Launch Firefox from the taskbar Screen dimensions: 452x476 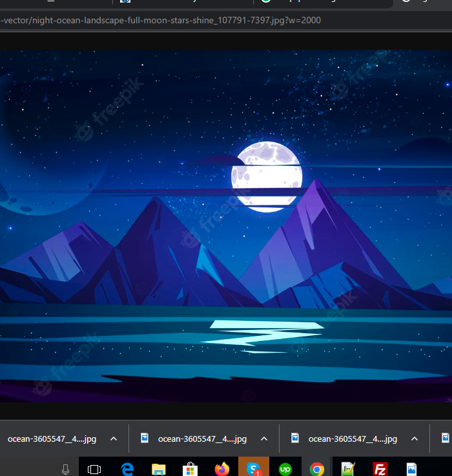(222, 469)
